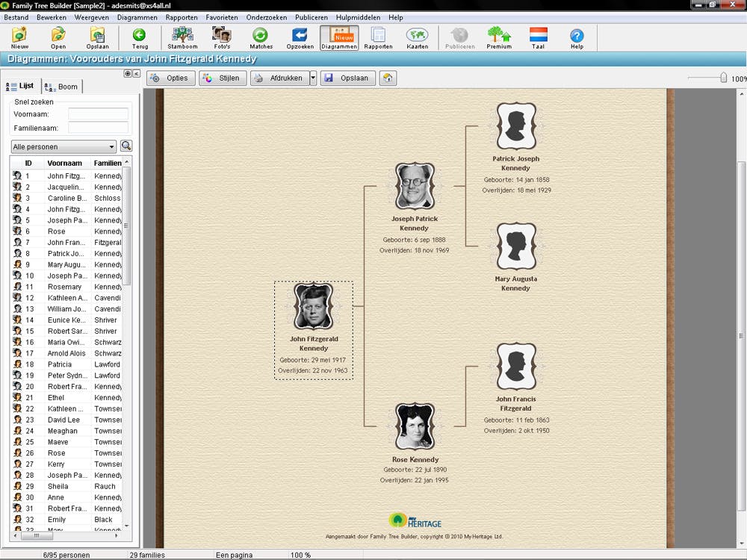Expand the Afdrukken dropdown arrow
This screenshot has height=560, width=747.
(313, 78)
